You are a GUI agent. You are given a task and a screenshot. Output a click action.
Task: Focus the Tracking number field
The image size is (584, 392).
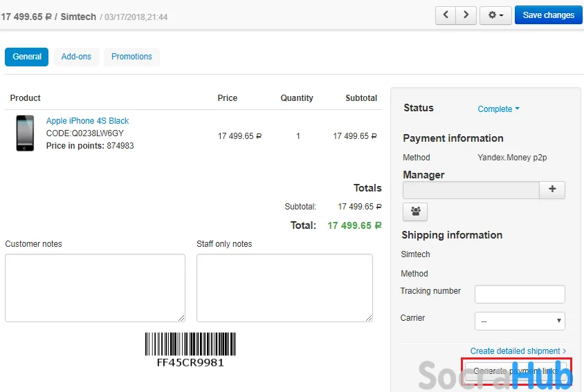520,294
